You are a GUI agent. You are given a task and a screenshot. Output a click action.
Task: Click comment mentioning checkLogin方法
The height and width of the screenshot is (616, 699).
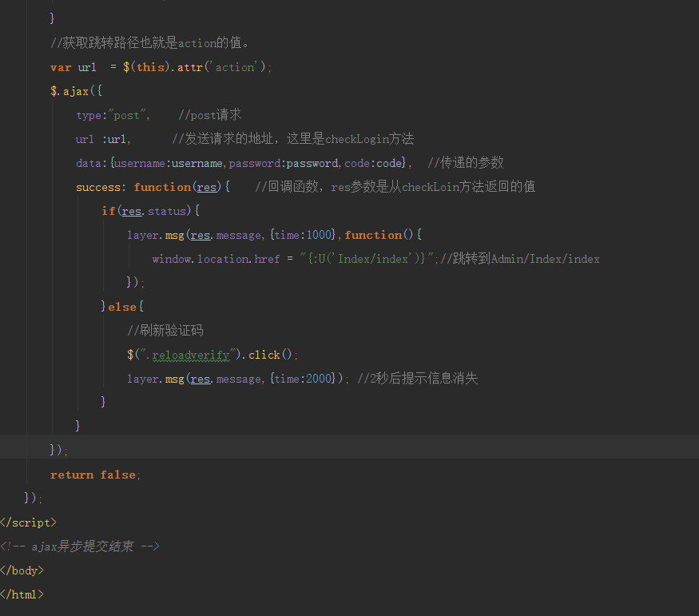click(x=293, y=139)
